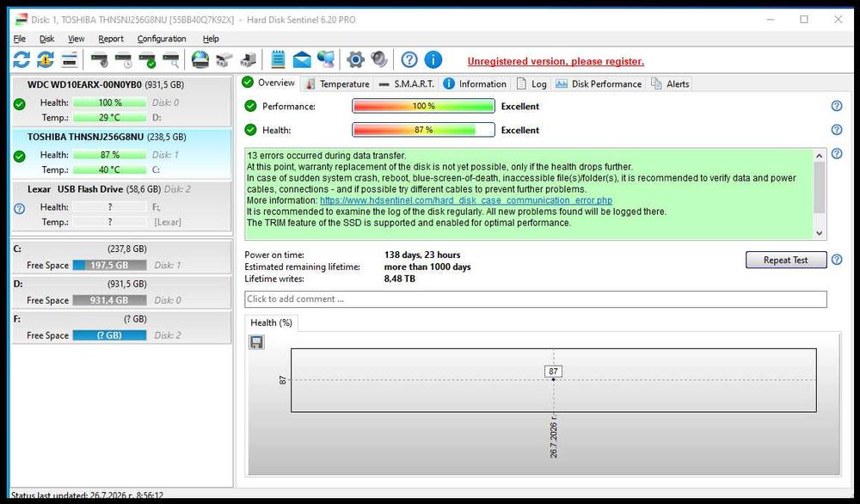Open the View menu
Screen dimensions: 860x504
(x=77, y=39)
